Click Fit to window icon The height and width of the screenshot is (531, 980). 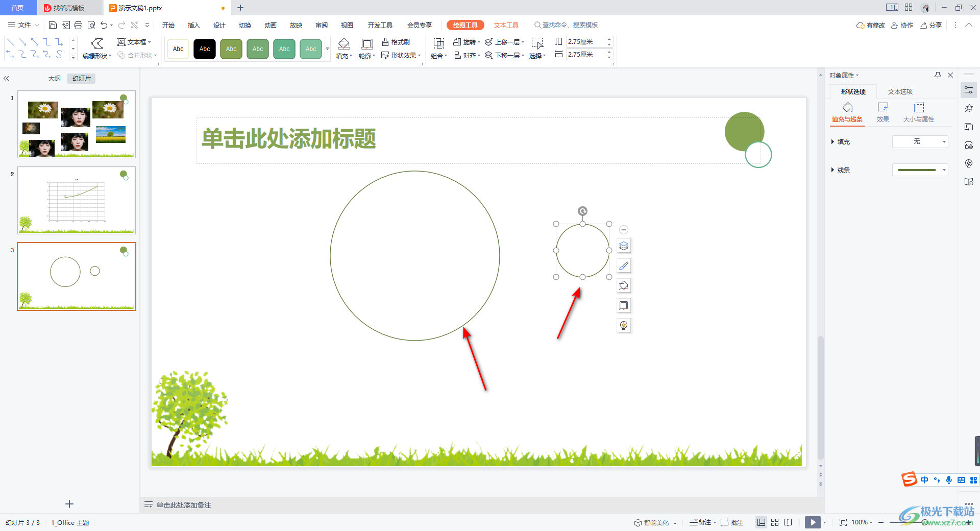[843, 522]
